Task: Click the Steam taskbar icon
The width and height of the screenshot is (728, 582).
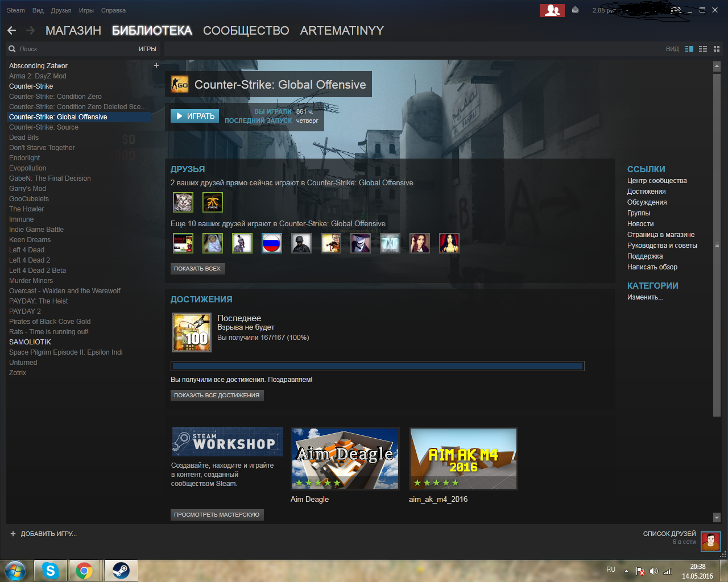Action: point(121,571)
